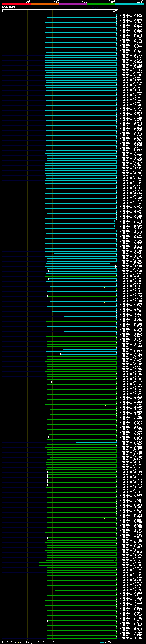Open hit entry UniRef100_Q259Q9
Viewport: 146px width, 644px height.
click(x=131, y=223)
